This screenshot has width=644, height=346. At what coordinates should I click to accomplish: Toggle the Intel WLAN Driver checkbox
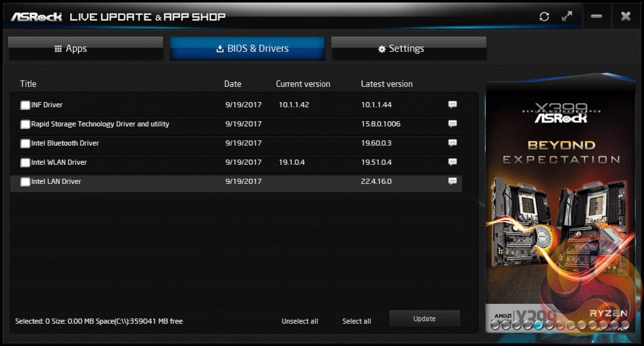tap(25, 163)
